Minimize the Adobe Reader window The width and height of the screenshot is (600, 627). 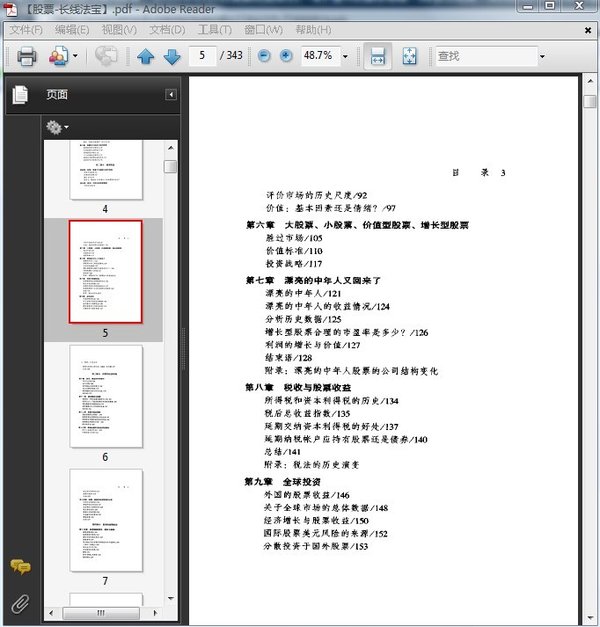(x=528, y=6)
